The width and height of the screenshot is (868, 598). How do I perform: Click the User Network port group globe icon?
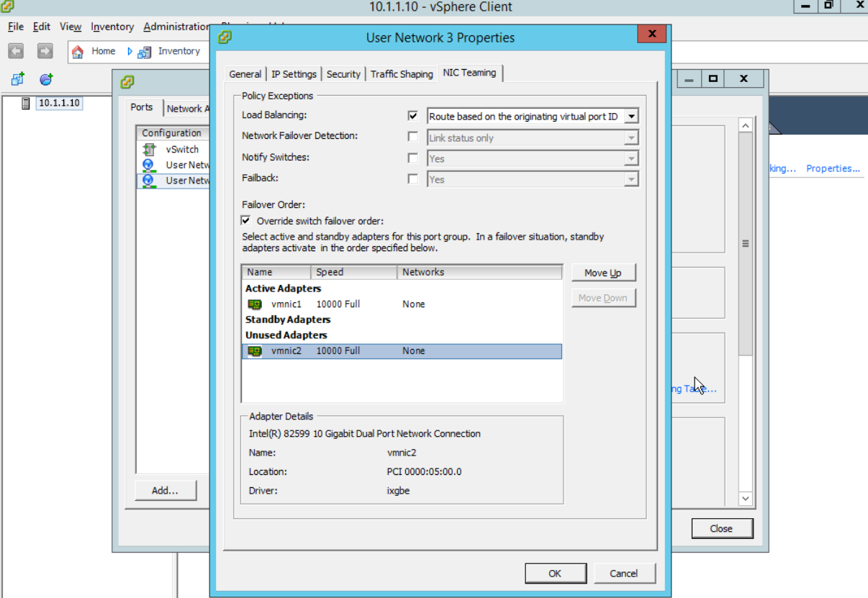coord(149,165)
